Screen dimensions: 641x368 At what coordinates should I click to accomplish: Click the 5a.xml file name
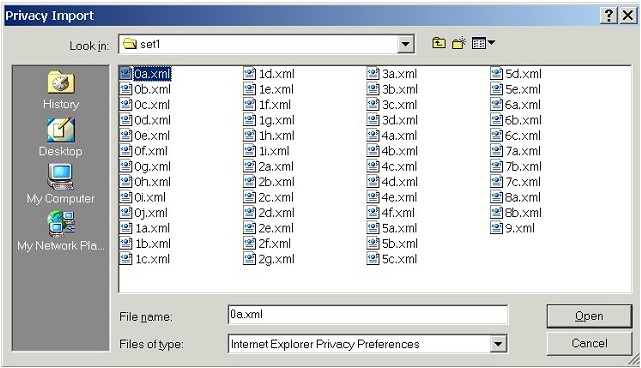(x=399, y=229)
